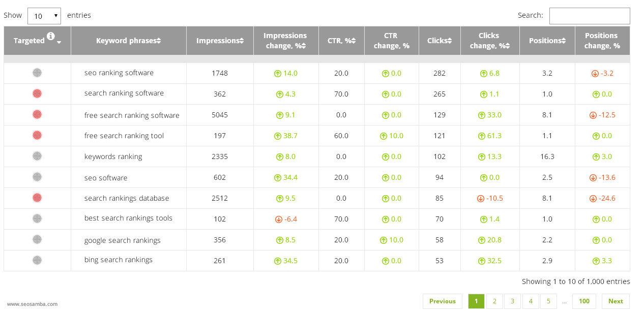Toggle target icon for keywords ranking
Screen dimensions: 644x314
[x=37, y=156]
